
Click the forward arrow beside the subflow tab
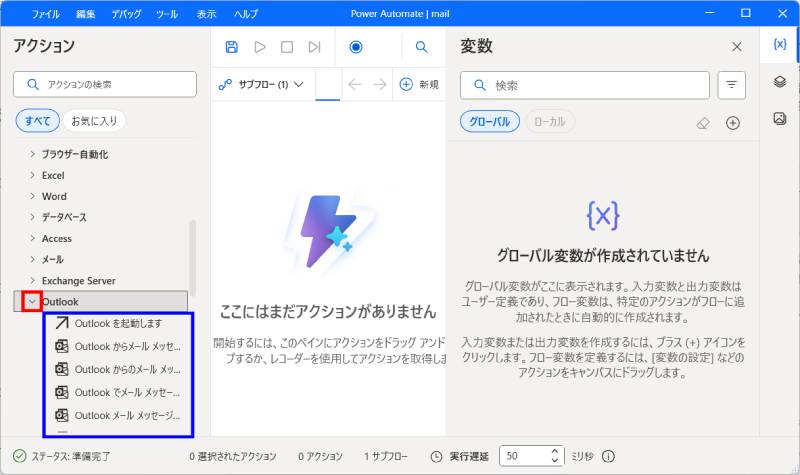(380, 84)
